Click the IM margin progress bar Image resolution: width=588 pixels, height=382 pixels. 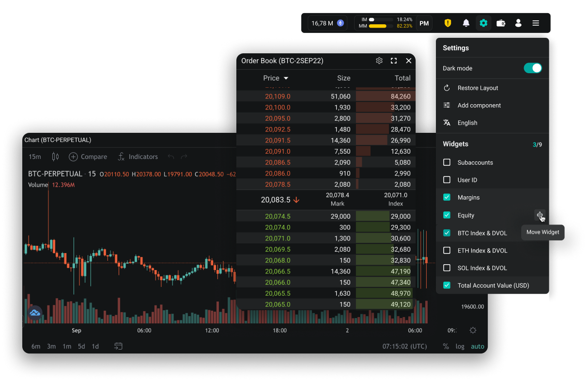[x=381, y=20]
